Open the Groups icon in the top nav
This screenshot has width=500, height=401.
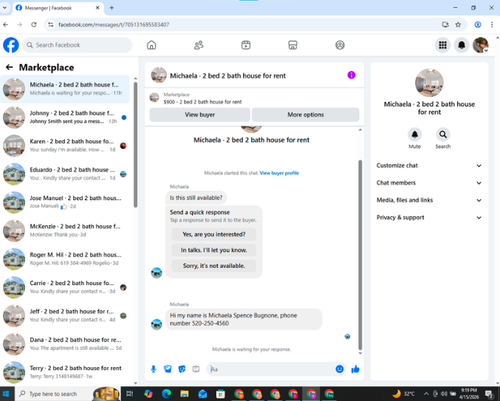click(x=340, y=45)
